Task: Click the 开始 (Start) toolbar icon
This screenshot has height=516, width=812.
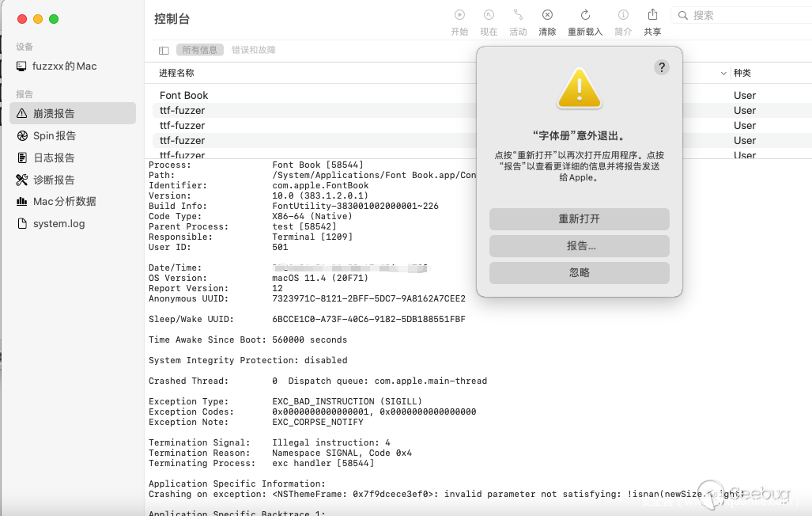Action: [459, 15]
